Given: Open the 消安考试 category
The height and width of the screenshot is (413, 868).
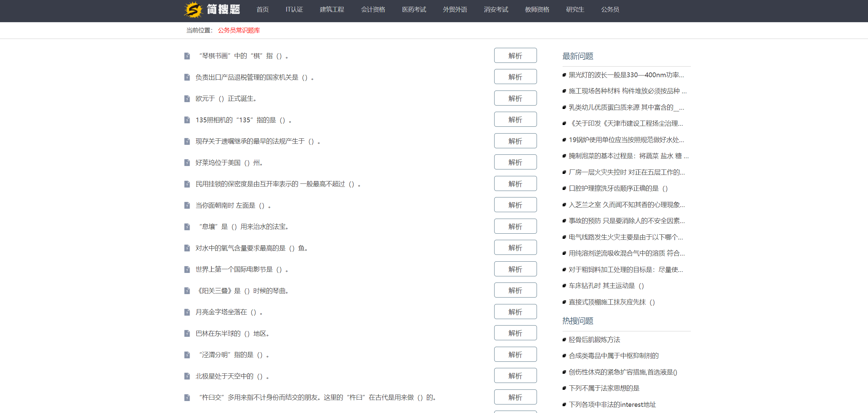Looking at the screenshot, I should [x=496, y=10].
